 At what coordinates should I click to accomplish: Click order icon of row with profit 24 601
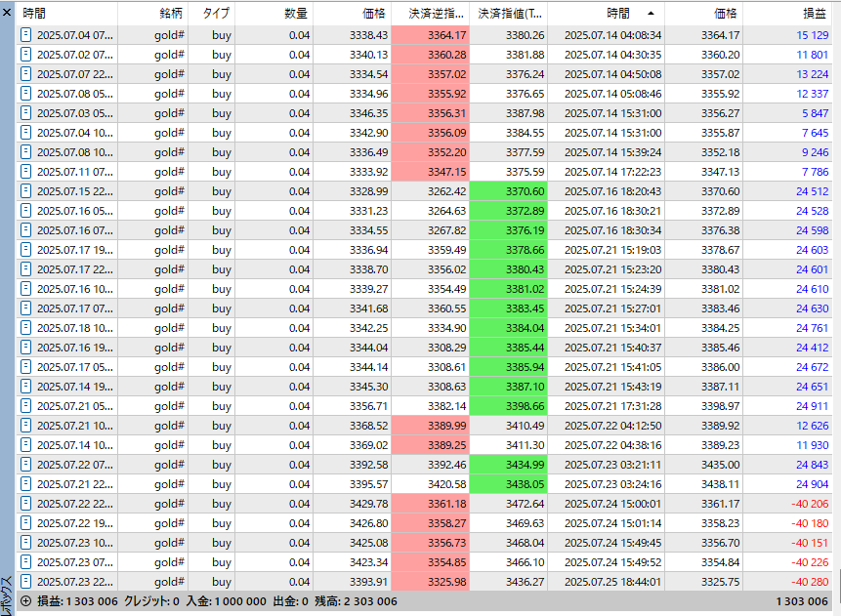tap(25, 269)
